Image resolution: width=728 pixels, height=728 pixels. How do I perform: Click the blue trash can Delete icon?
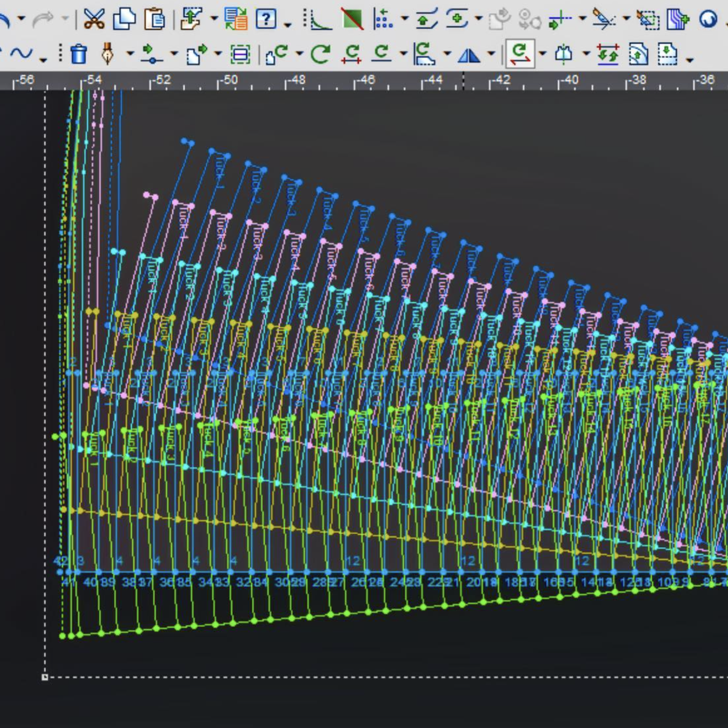(78, 54)
